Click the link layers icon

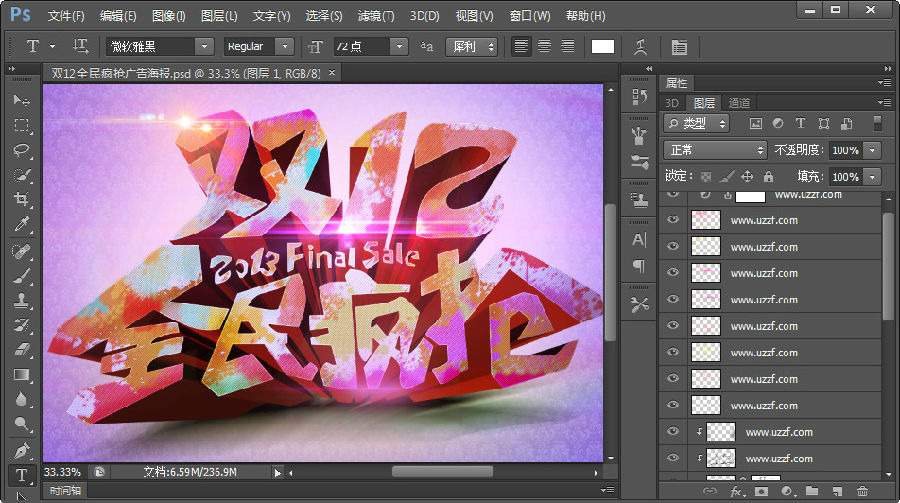click(x=710, y=491)
